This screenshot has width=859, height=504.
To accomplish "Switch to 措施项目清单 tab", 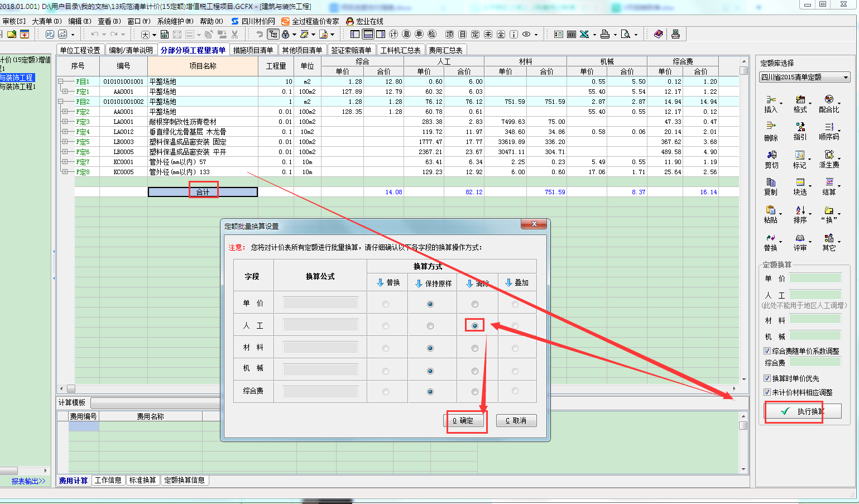I will point(253,50).
